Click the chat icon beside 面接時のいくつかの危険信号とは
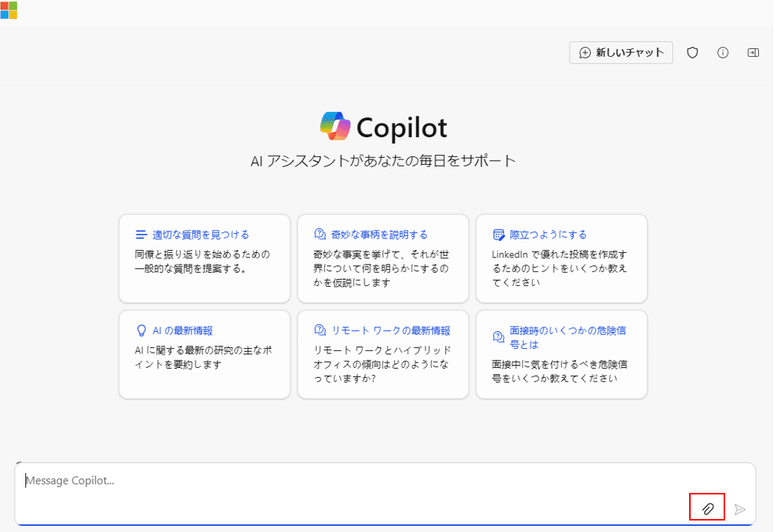This screenshot has height=532, width=775. point(499,337)
